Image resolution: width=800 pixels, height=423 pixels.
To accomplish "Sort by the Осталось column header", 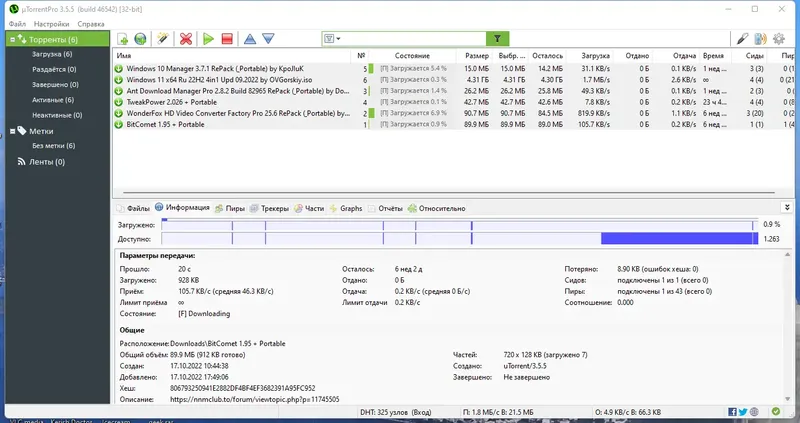I will (x=547, y=56).
